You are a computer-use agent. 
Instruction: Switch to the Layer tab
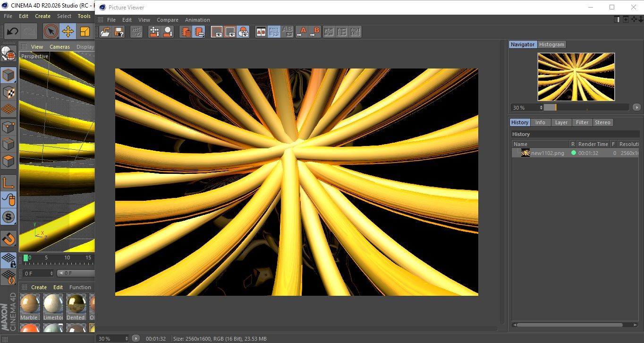tap(561, 122)
